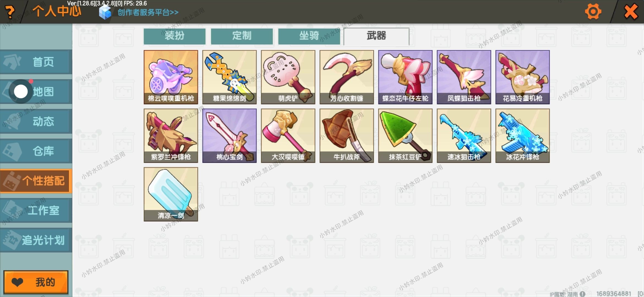Select the 牛扒战斧 axe skin
The width and height of the screenshot is (644, 297).
[346, 136]
